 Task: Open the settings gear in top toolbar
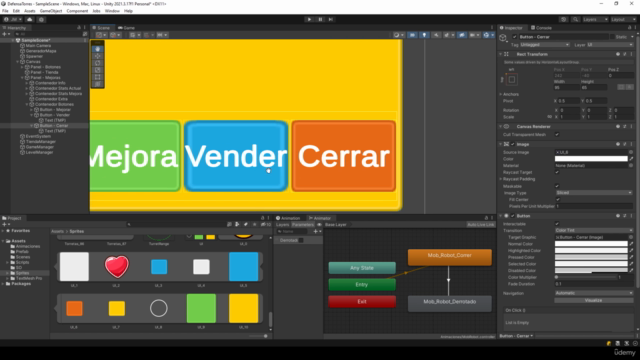[x=41, y=19]
